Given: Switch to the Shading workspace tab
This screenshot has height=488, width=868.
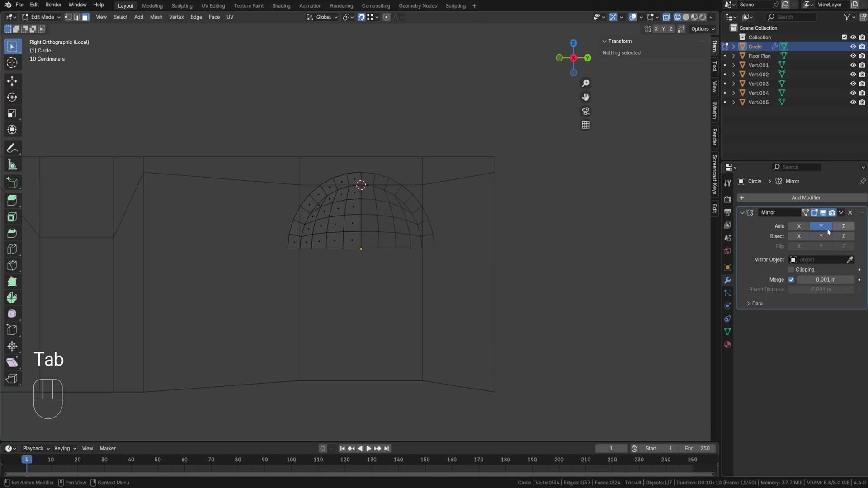Looking at the screenshot, I should (x=281, y=5).
